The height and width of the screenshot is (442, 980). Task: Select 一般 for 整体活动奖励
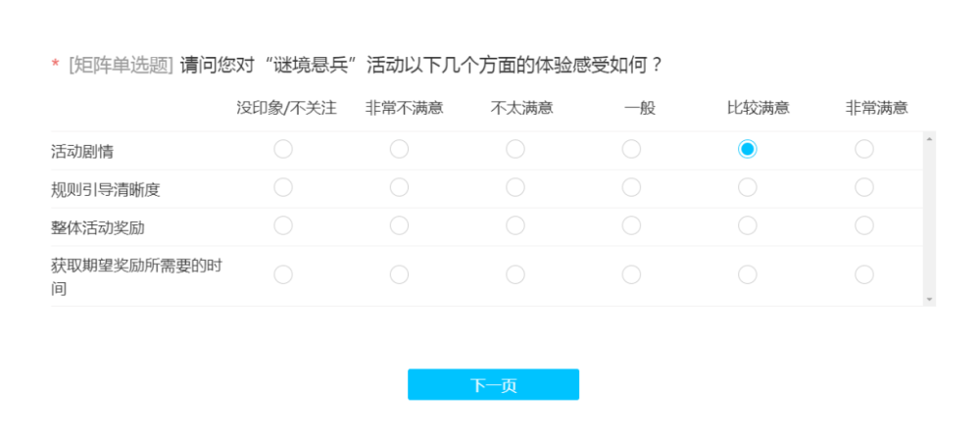631,225
